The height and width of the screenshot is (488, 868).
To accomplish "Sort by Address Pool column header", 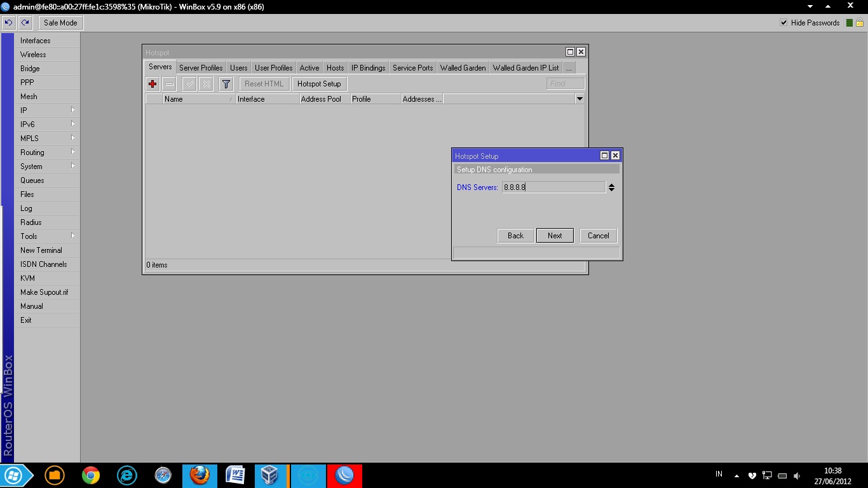I will [x=325, y=99].
